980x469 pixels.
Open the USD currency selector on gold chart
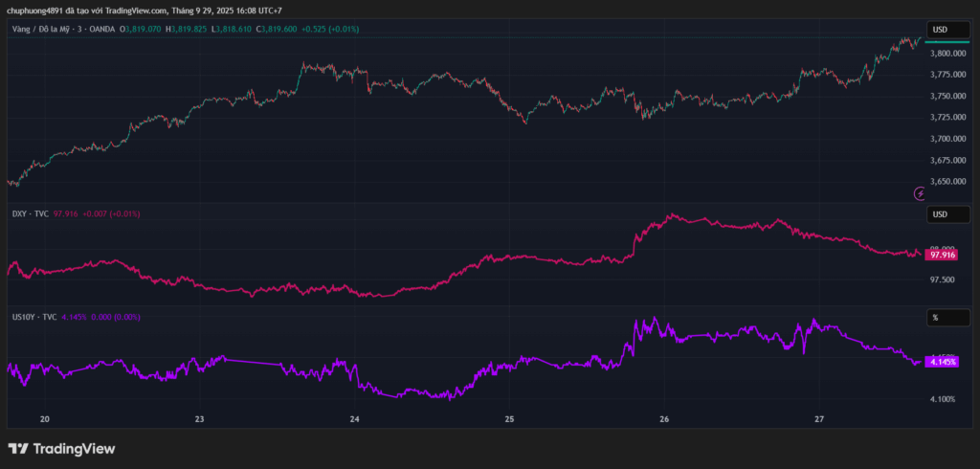pyautogui.click(x=947, y=30)
